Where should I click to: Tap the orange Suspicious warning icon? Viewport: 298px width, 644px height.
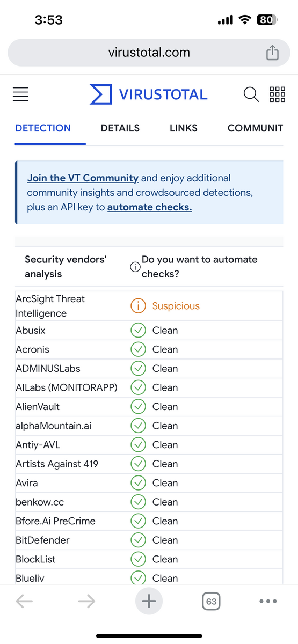[x=139, y=306]
